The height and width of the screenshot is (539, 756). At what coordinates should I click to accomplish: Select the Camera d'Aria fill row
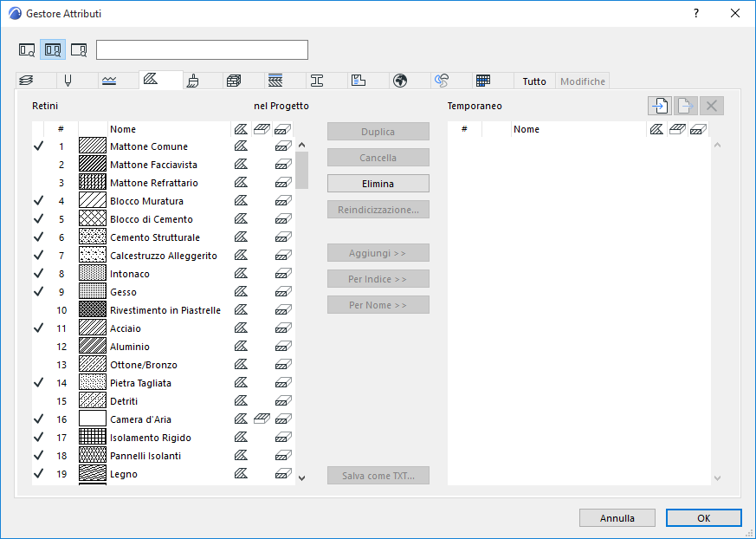pyautogui.click(x=139, y=419)
